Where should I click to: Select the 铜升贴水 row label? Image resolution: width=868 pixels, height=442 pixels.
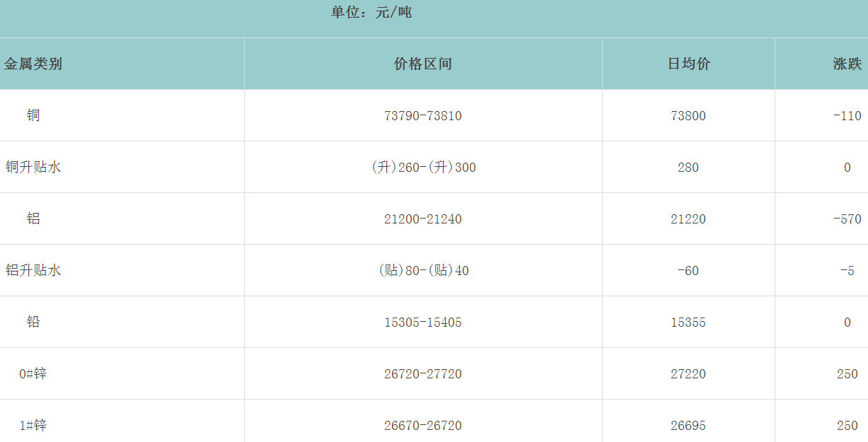click(x=33, y=168)
